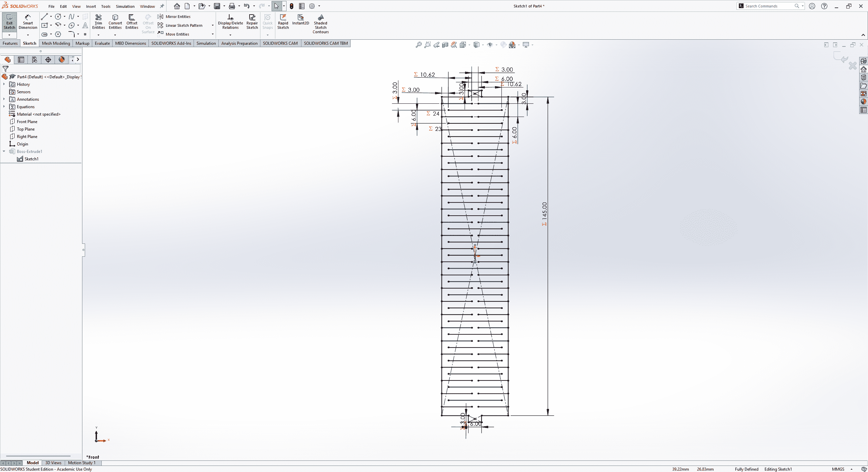Open the Insert menu
868x472 pixels.
click(x=91, y=6)
